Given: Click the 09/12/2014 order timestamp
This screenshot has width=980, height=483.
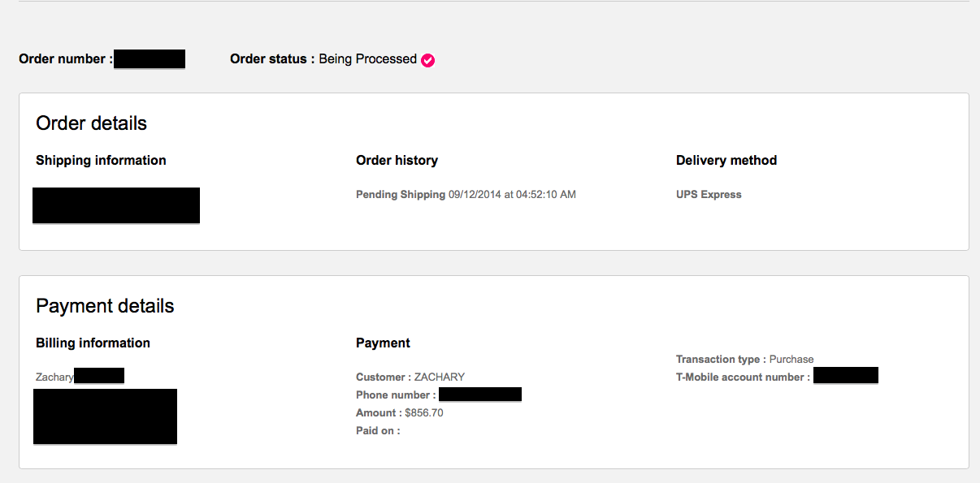Looking at the screenshot, I should click(512, 195).
